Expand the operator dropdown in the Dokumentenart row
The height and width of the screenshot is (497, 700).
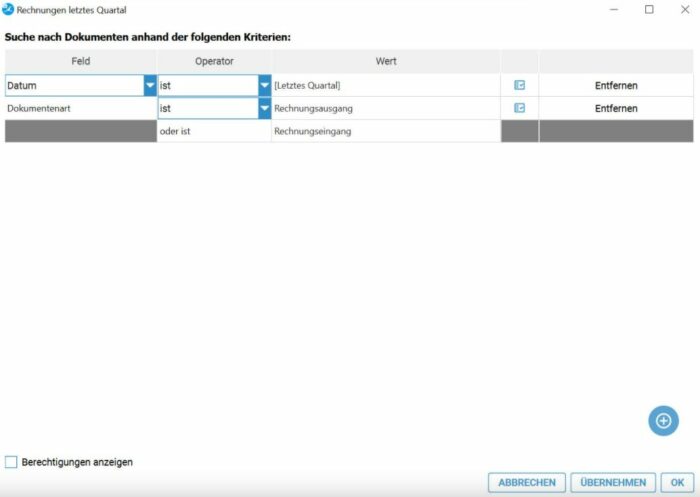(x=264, y=108)
